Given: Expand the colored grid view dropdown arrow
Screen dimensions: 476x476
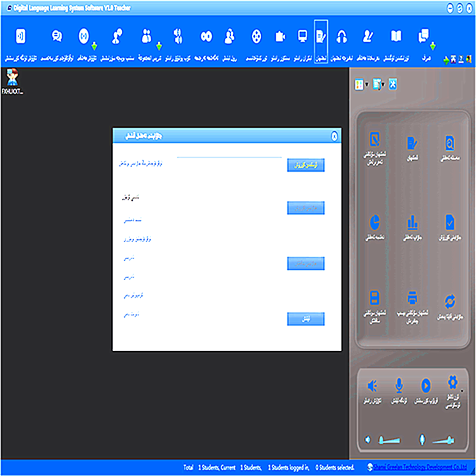Looking at the screenshot, I should pos(367,85).
